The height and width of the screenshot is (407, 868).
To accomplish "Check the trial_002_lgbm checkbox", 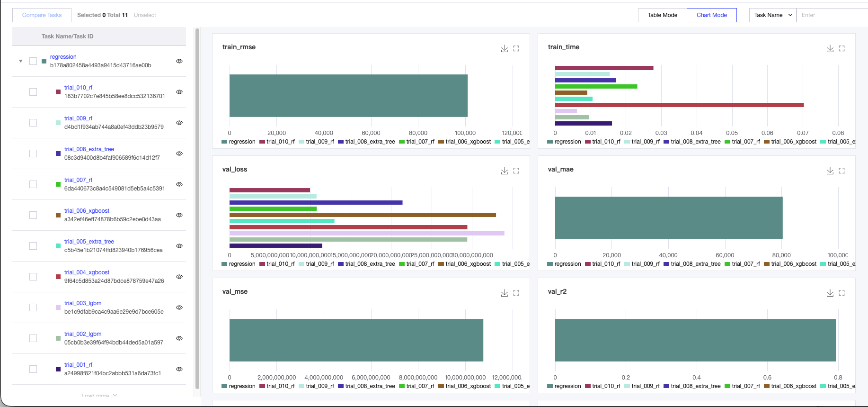I will [33, 338].
